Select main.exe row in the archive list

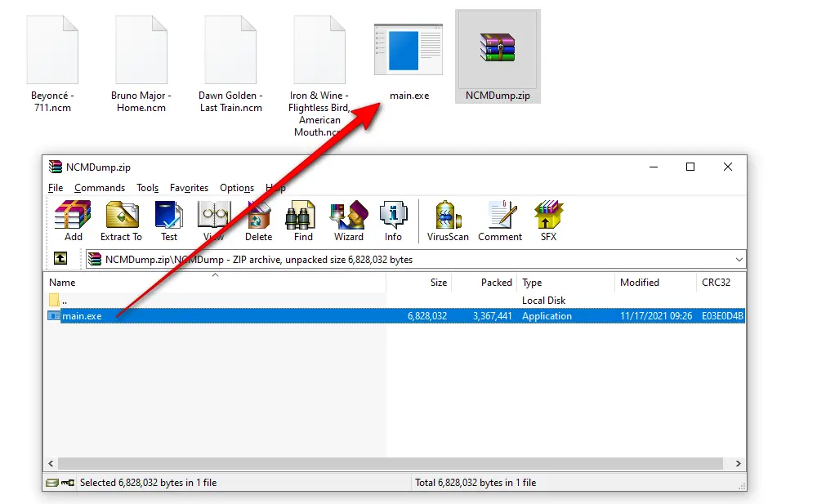[395, 316]
